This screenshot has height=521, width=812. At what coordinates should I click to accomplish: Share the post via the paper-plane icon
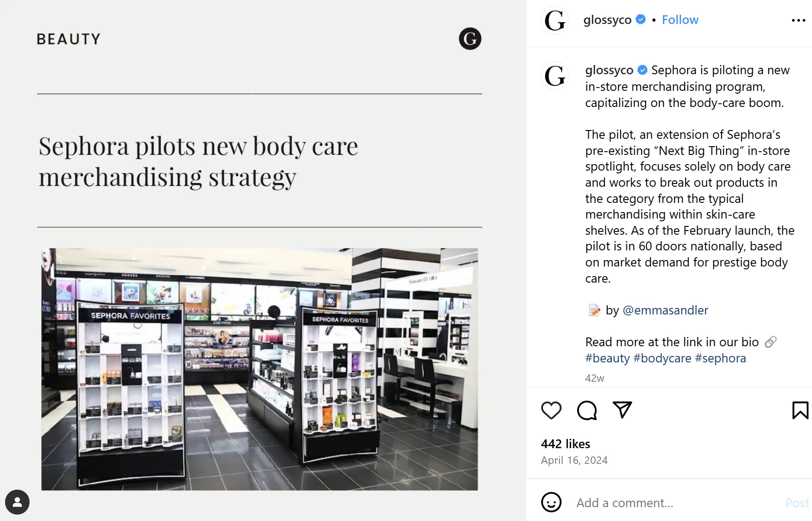622,409
